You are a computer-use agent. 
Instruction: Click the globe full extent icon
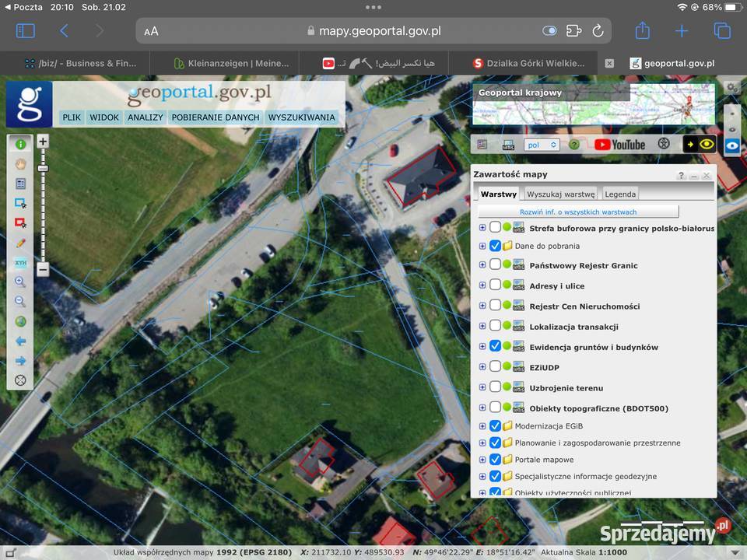[x=20, y=321]
